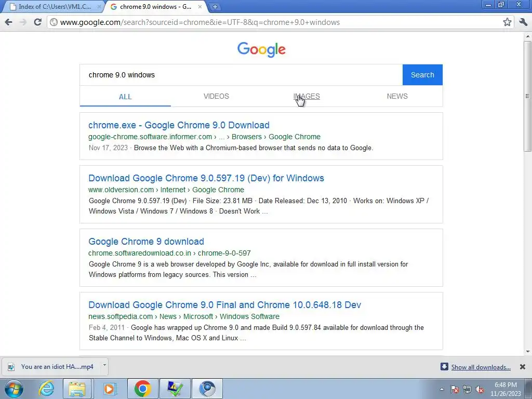
Task: Click the www.oldversion.com breadcrumb URL
Action: pos(121,190)
